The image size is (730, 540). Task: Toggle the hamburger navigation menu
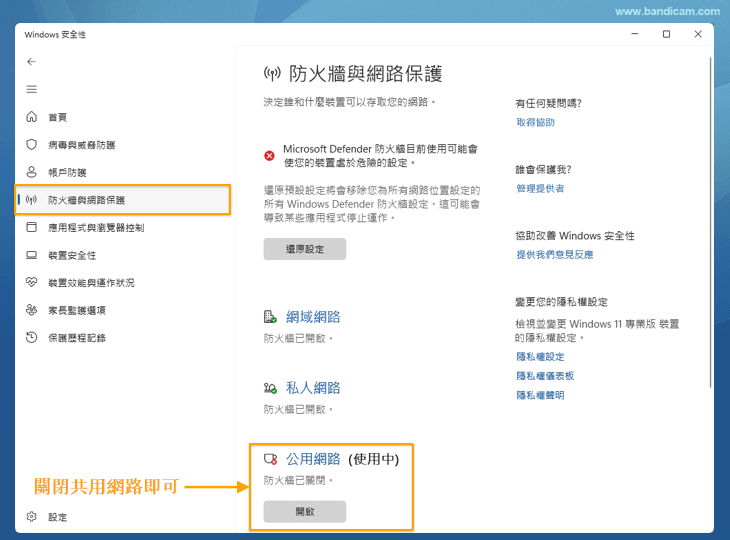point(31,89)
